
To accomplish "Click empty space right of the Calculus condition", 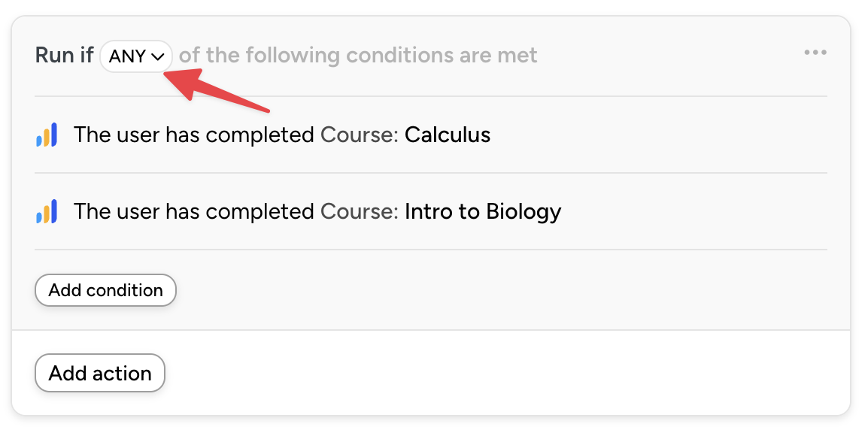I will tap(662, 135).
